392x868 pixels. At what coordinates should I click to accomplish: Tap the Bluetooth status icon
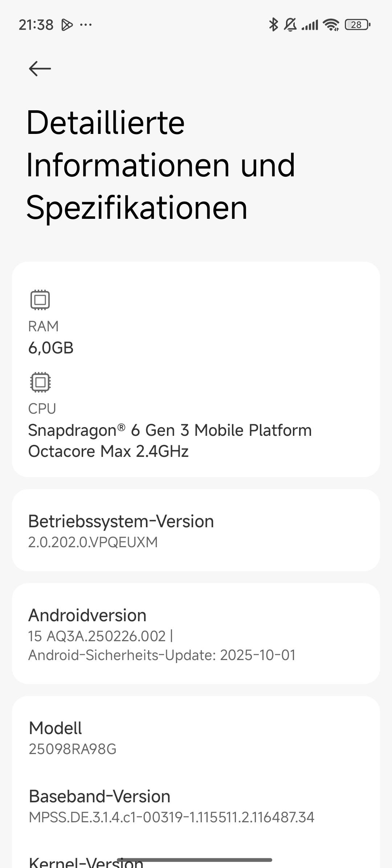pos(273,25)
